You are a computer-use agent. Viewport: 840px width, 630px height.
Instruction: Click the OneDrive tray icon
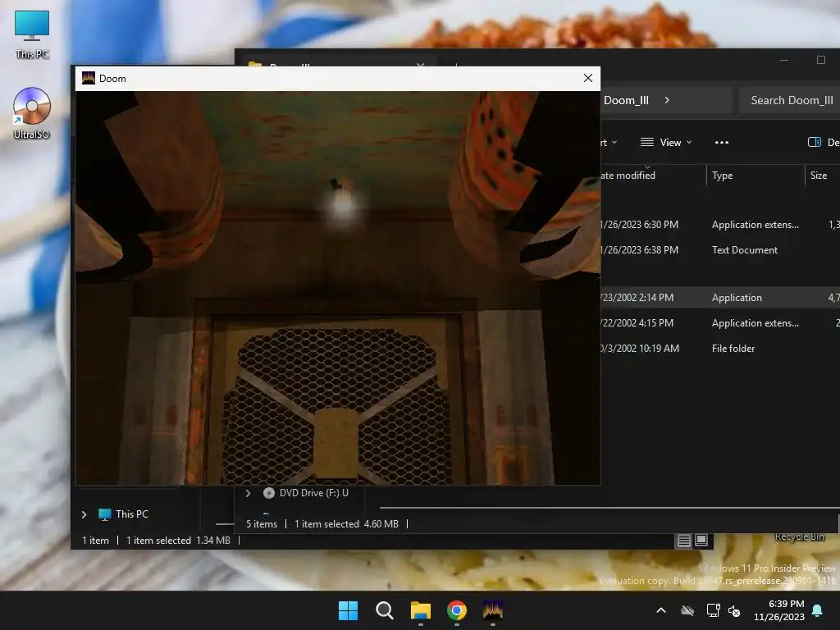tap(687, 610)
